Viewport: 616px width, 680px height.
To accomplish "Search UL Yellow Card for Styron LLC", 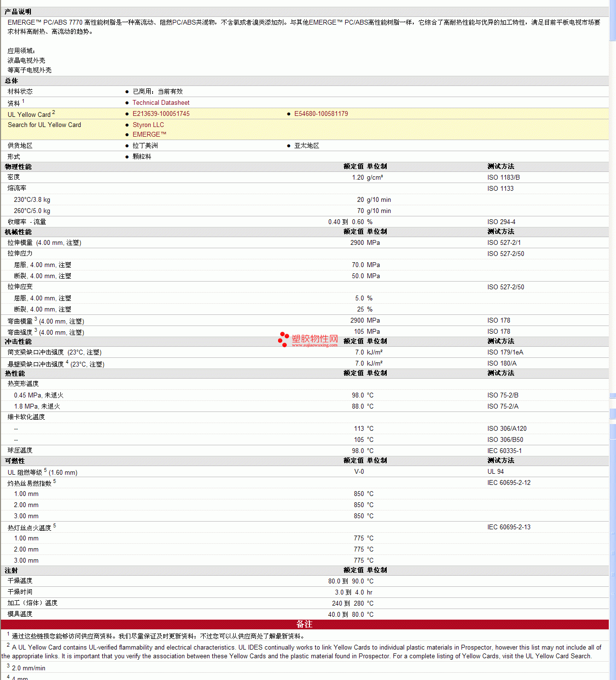I will 148,125.
